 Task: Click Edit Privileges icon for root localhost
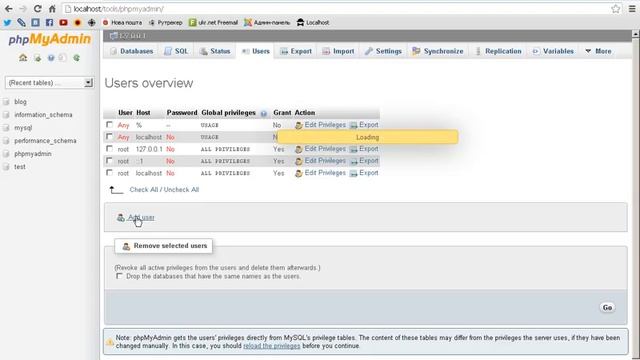pos(298,173)
